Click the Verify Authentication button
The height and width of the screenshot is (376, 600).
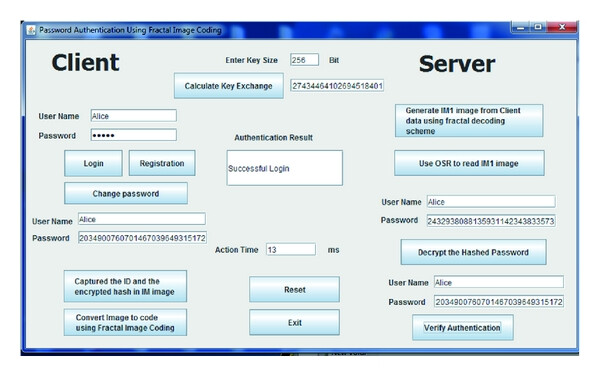(463, 328)
